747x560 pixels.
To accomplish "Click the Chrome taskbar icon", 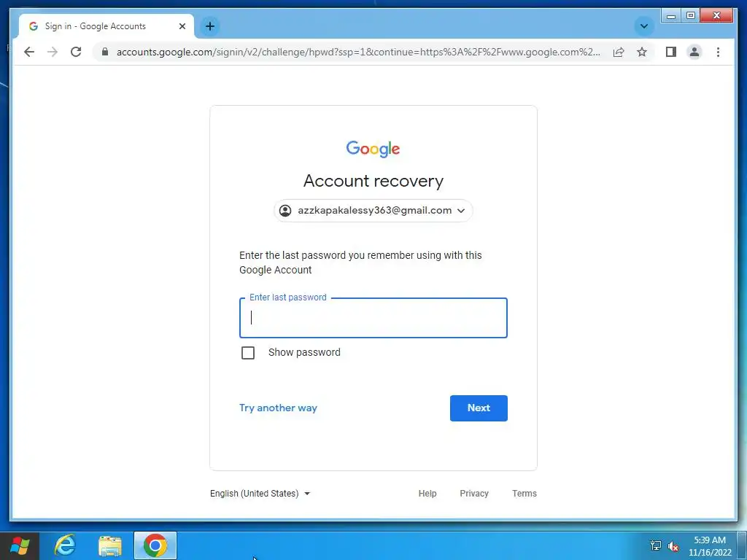I will pos(155,545).
